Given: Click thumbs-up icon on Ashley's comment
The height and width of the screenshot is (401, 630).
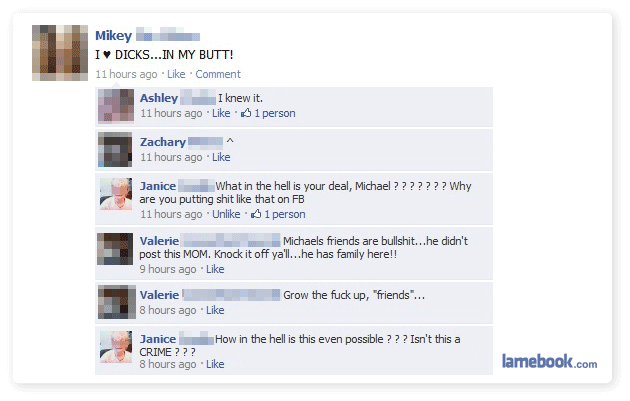Looking at the screenshot, I should point(246,113).
